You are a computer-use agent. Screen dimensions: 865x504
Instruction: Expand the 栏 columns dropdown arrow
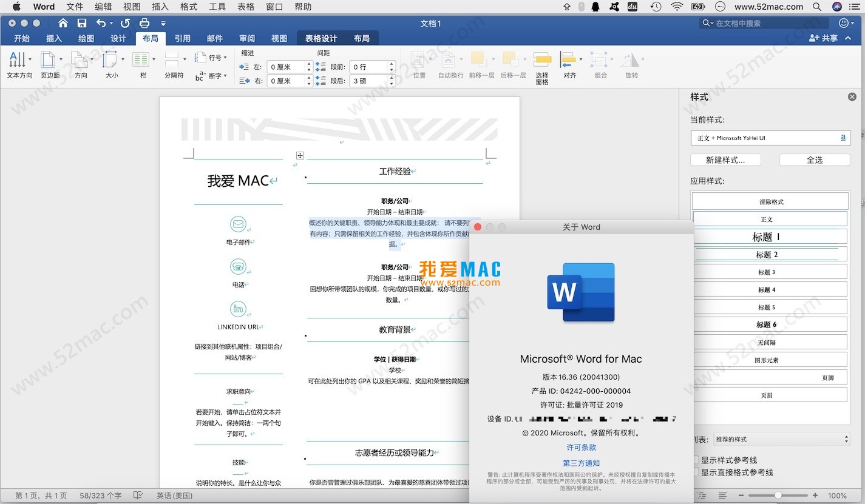[154, 59]
